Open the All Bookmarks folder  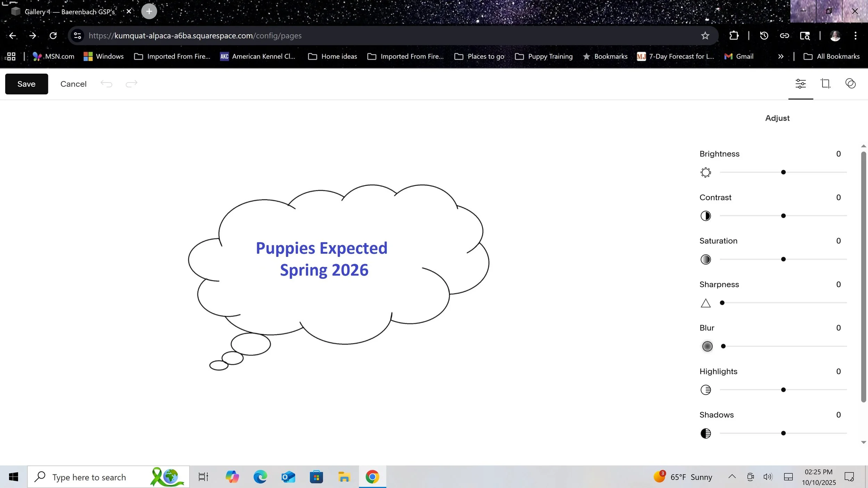(832, 57)
